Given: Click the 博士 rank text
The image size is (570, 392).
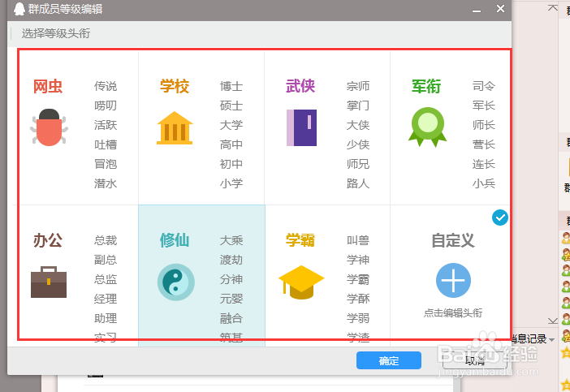Looking at the screenshot, I should coord(231,86).
